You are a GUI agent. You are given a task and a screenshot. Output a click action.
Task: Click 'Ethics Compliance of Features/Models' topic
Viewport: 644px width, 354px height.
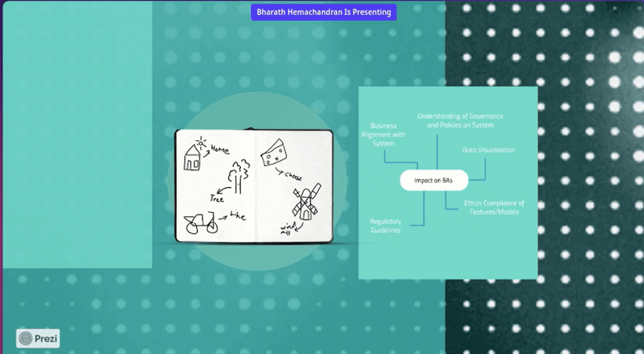click(494, 208)
